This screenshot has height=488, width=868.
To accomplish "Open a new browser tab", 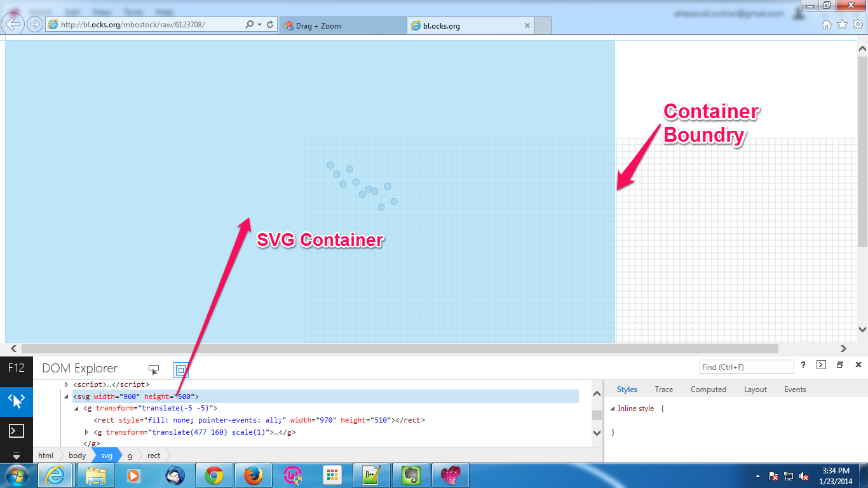I will (543, 25).
